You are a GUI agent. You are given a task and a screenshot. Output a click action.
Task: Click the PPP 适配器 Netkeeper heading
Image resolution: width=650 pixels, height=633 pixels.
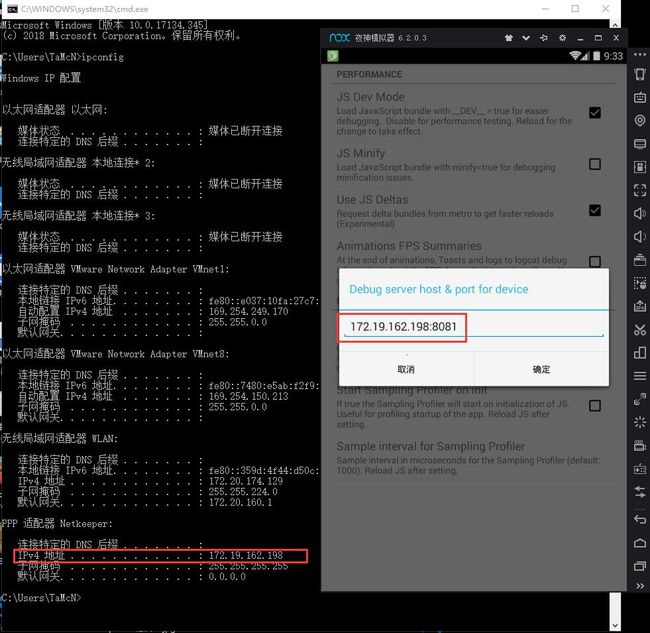click(x=57, y=524)
